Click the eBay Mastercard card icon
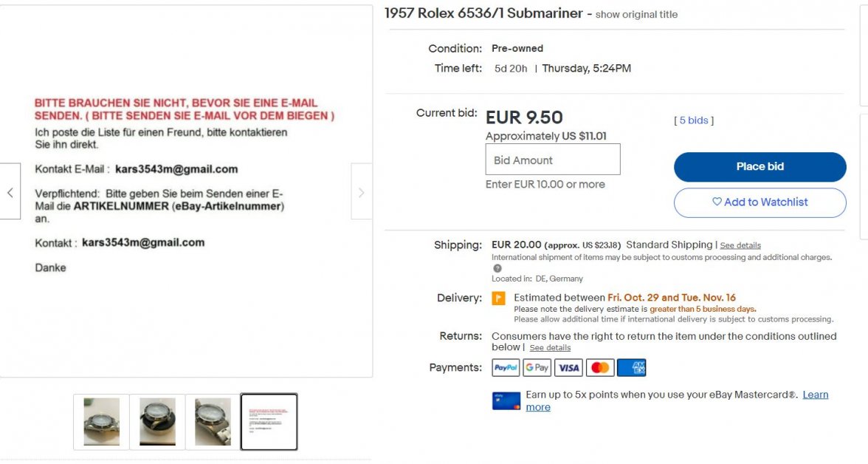 click(x=506, y=400)
